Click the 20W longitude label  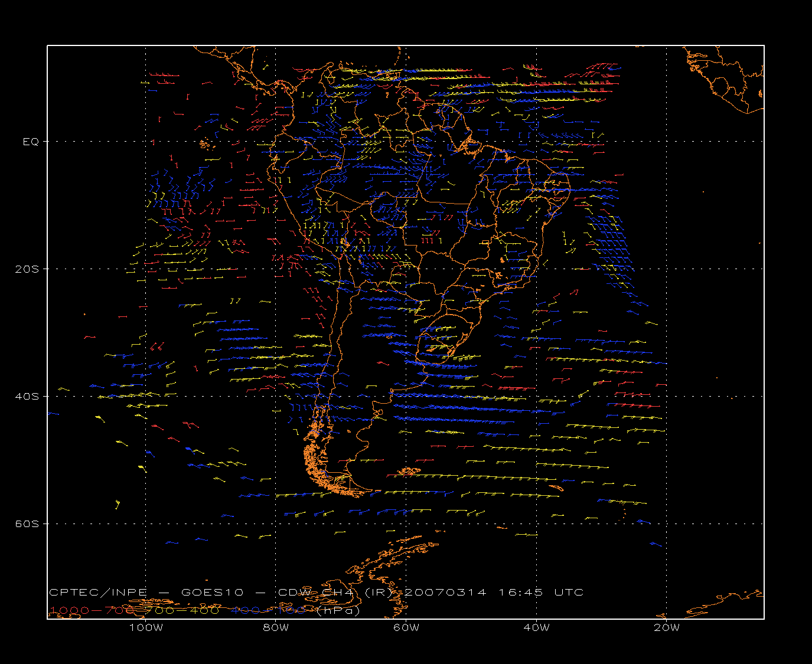667,627
